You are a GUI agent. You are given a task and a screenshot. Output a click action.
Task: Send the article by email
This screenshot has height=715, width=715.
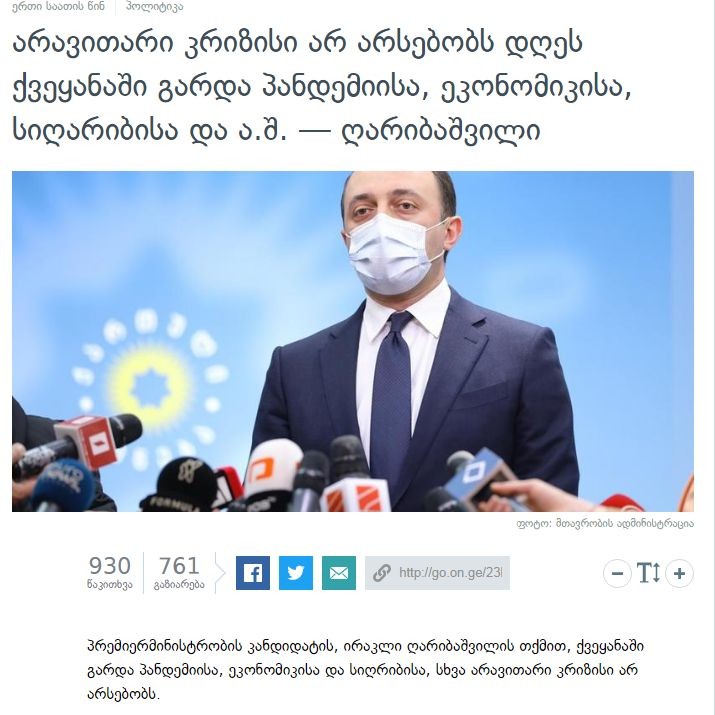click(339, 573)
